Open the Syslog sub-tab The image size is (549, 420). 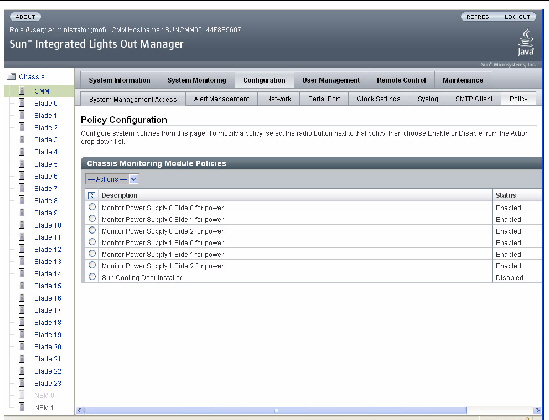coord(428,99)
